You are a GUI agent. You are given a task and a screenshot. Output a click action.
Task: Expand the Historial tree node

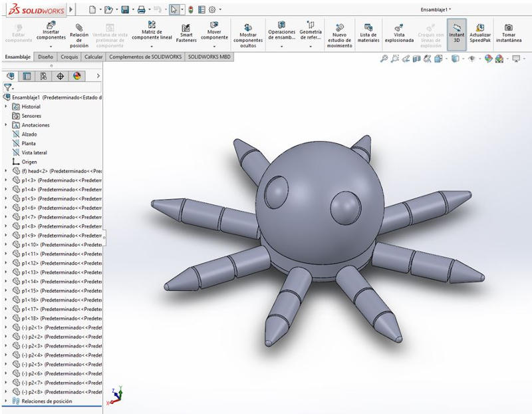pyautogui.click(x=6, y=106)
